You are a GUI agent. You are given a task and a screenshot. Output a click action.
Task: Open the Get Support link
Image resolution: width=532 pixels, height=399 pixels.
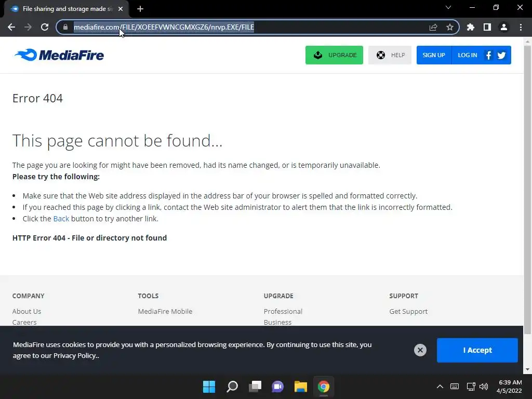(408, 312)
